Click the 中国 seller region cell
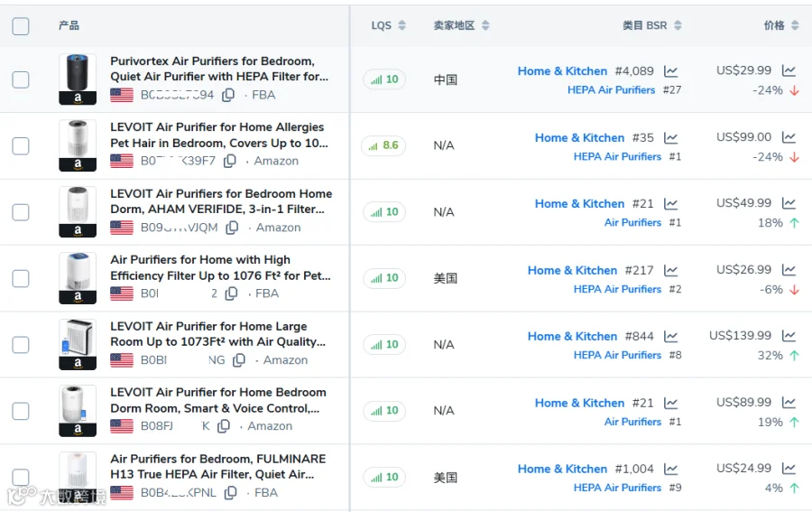The image size is (812, 512). click(446, 79)
